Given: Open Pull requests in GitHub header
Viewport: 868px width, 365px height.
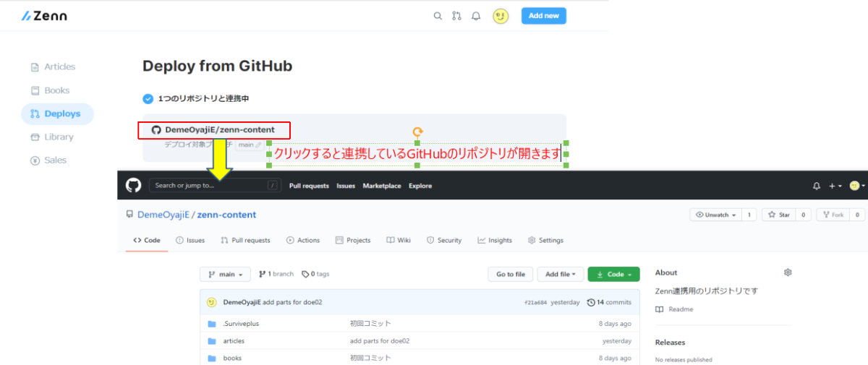Looking at the screenshot, I should (309, 186).
